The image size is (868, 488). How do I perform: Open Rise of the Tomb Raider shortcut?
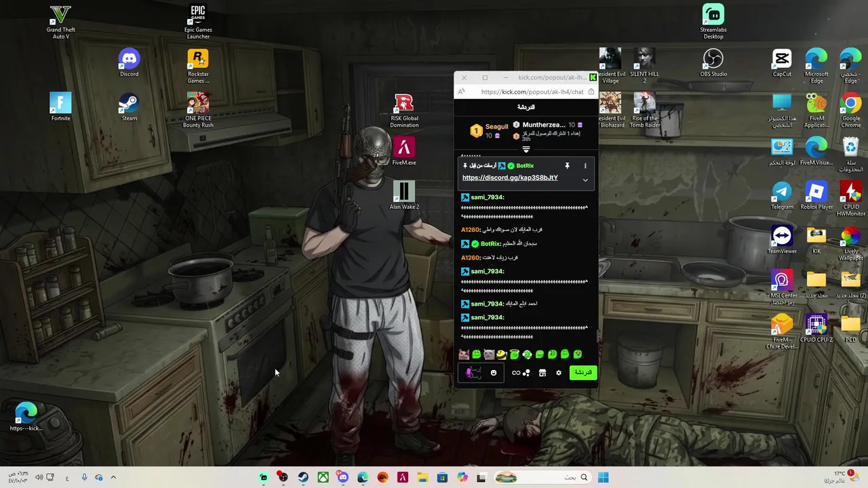pos(644,110)
